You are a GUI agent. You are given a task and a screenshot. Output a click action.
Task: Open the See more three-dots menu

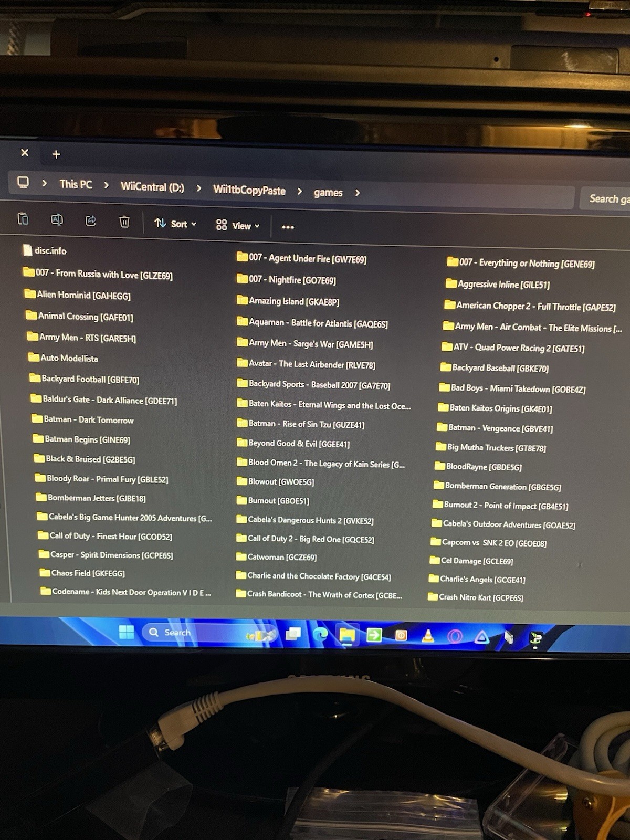(288, 227)
